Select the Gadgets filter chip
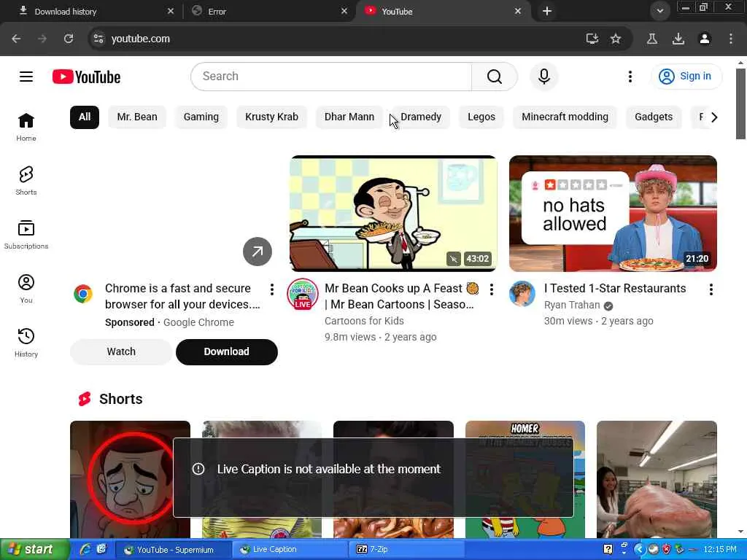The image size is (747, 560). coord(654,117)
